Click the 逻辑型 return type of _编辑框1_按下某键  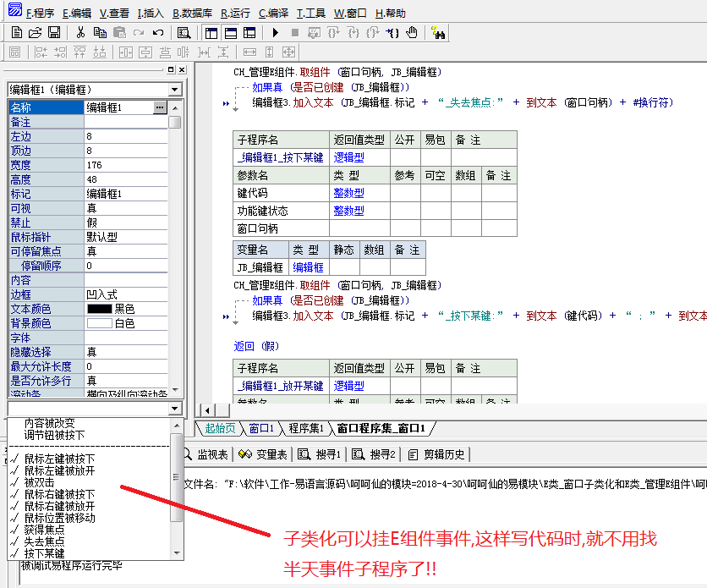(x=348, y=157)
